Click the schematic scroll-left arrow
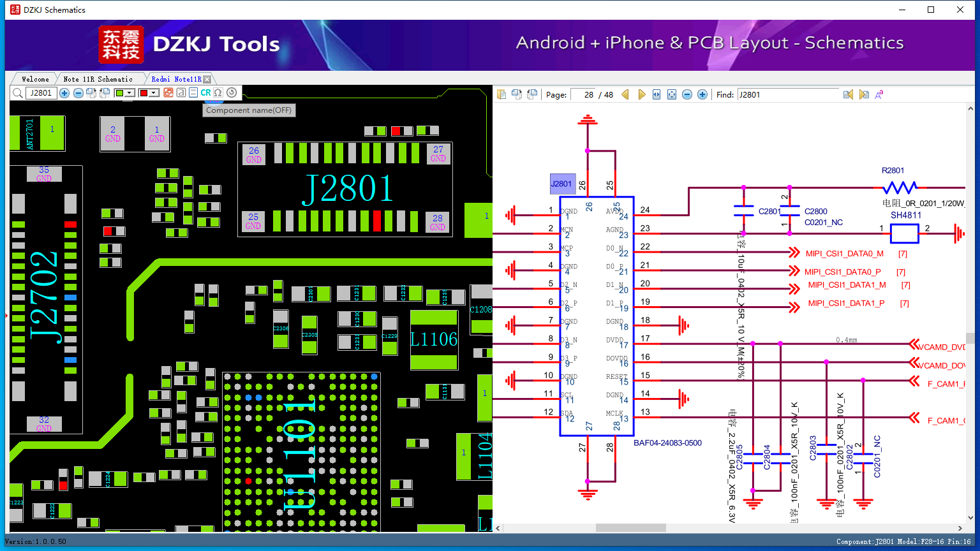This screenshot has height=551, width=980. (498, 528)
